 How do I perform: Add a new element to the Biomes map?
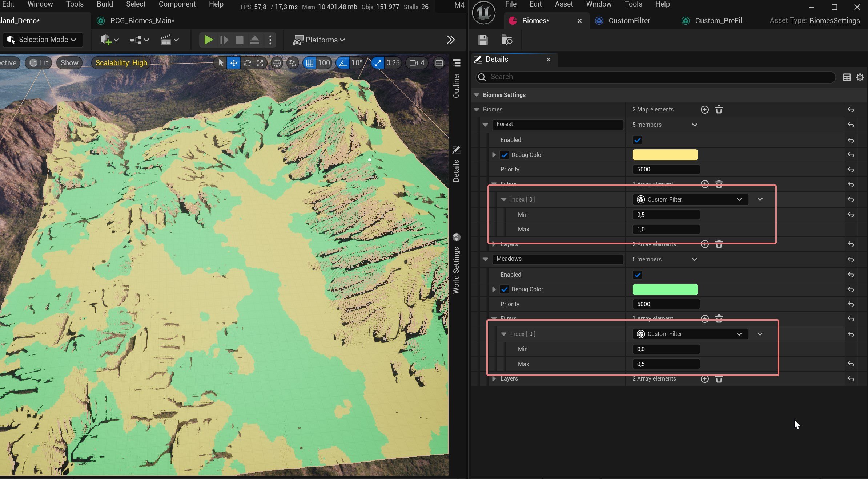point(704,110)
